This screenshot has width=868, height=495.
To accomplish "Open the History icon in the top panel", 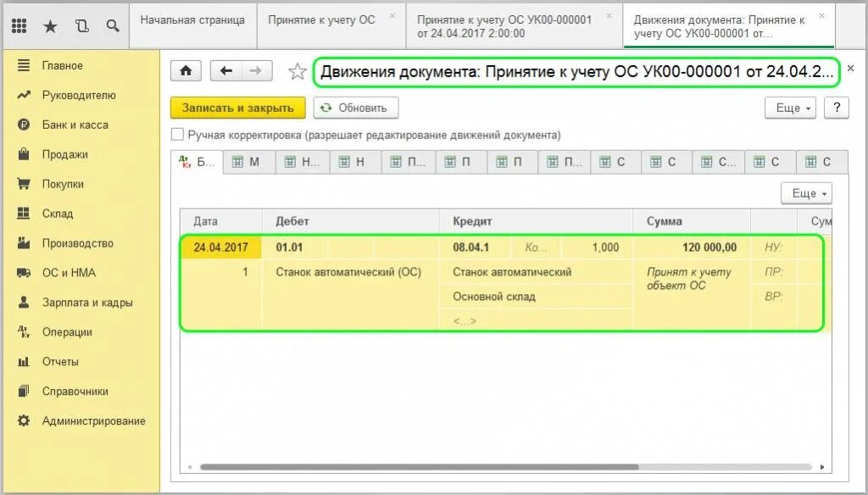I will click(82, 25).
